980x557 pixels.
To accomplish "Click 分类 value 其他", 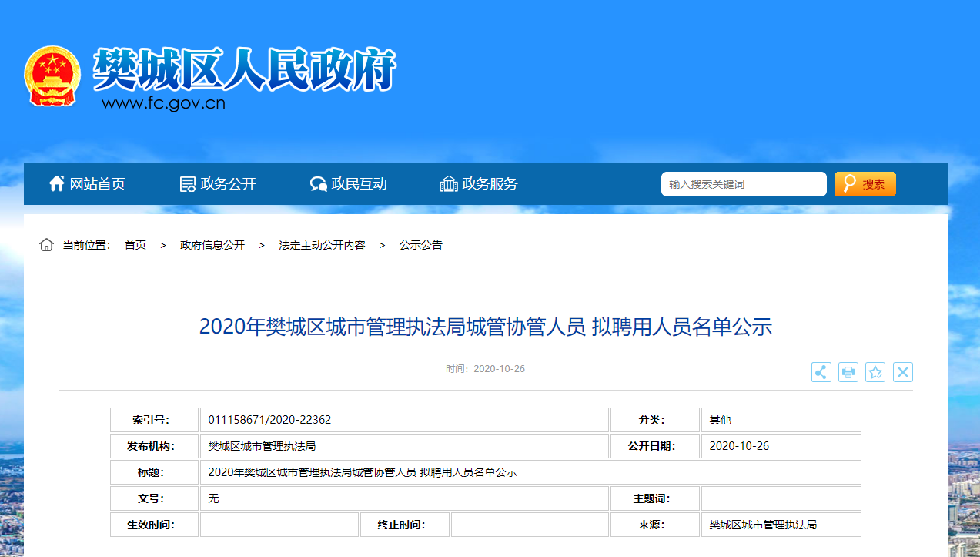I will pos(721,420).
